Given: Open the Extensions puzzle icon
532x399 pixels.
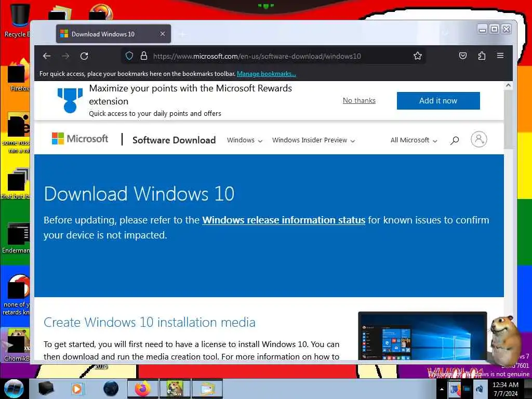Looking at the screenshot, I should (482, 56).
